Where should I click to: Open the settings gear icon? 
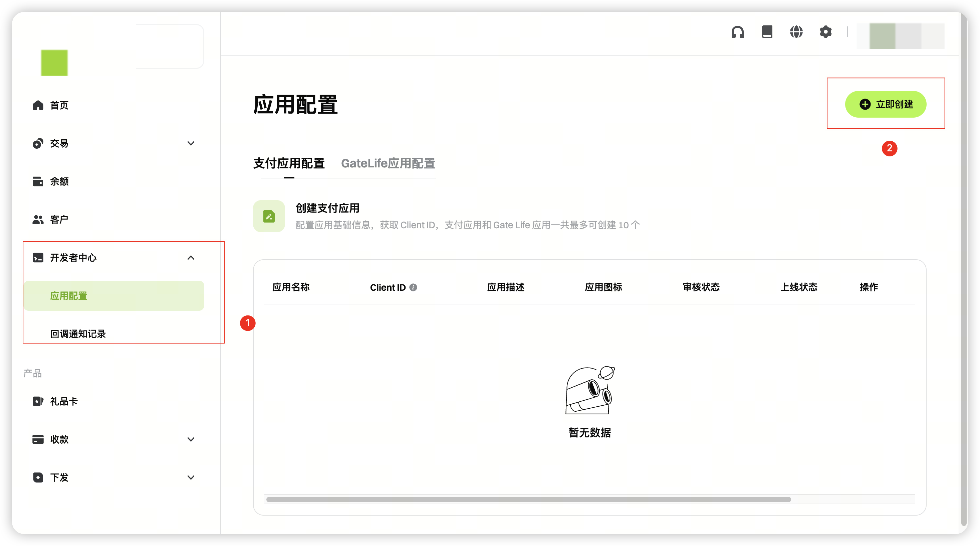point(825,32)
